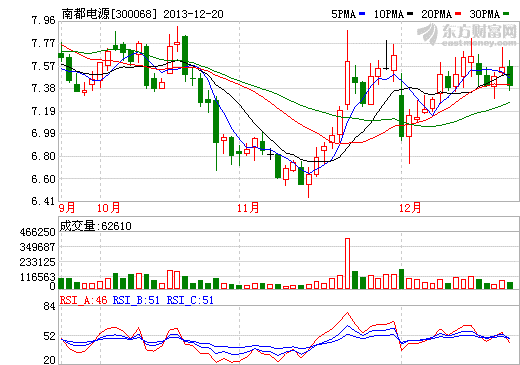
Task: Select the 5PMA legend label
Action: (344, 14)
